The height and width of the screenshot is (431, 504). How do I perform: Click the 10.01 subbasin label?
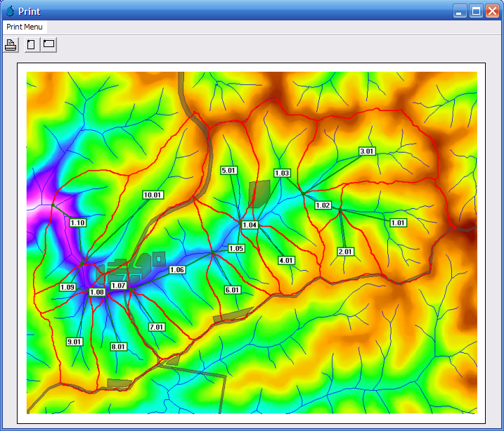pos(153,195)
